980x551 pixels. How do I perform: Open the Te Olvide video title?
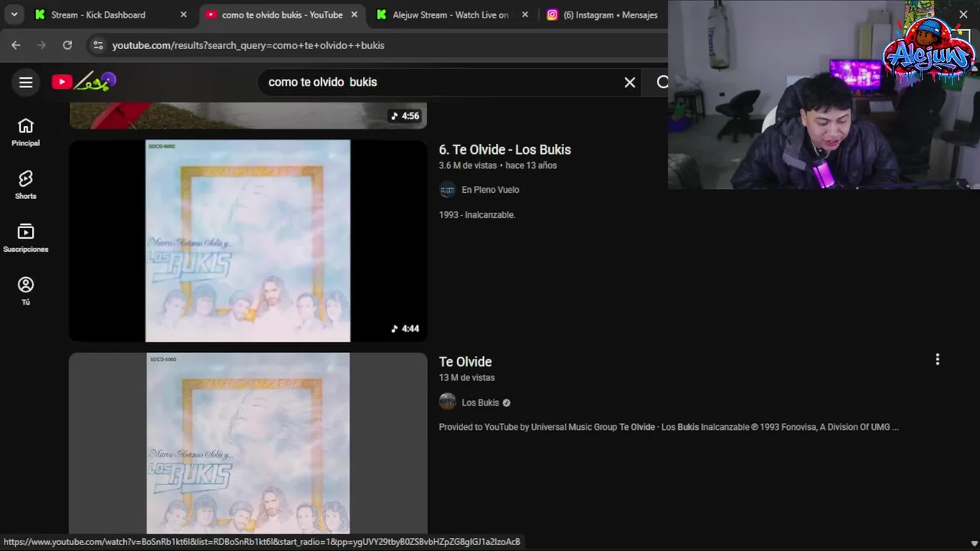[465, 361]
